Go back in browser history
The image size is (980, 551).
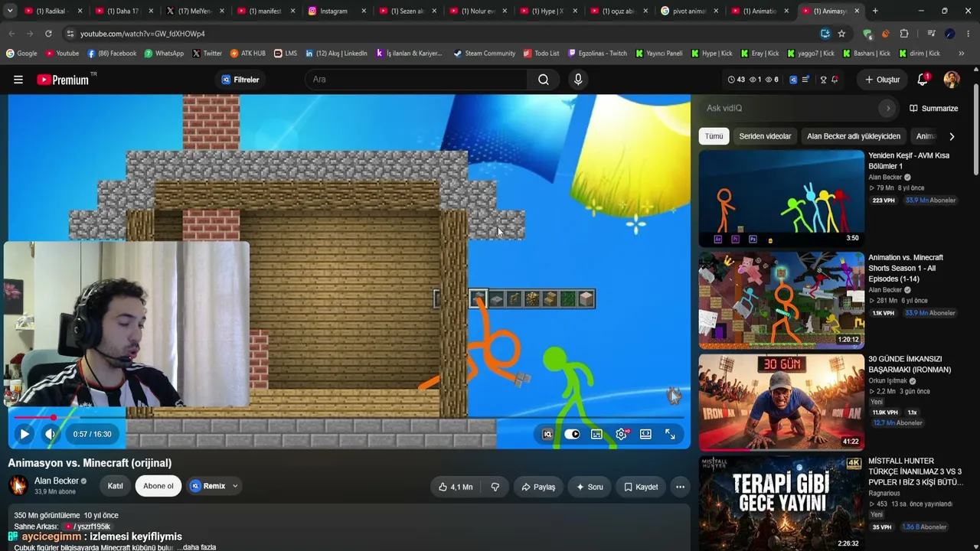[x=11, y=34]
